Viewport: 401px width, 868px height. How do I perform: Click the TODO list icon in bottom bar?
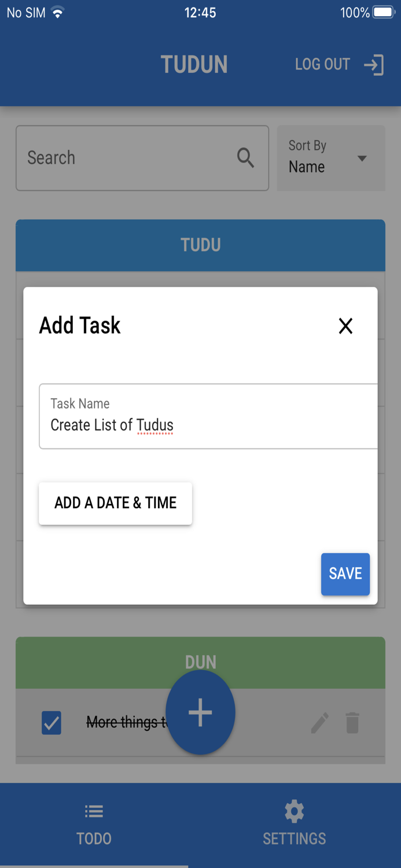pyautogui.click(x=94, y=810)
